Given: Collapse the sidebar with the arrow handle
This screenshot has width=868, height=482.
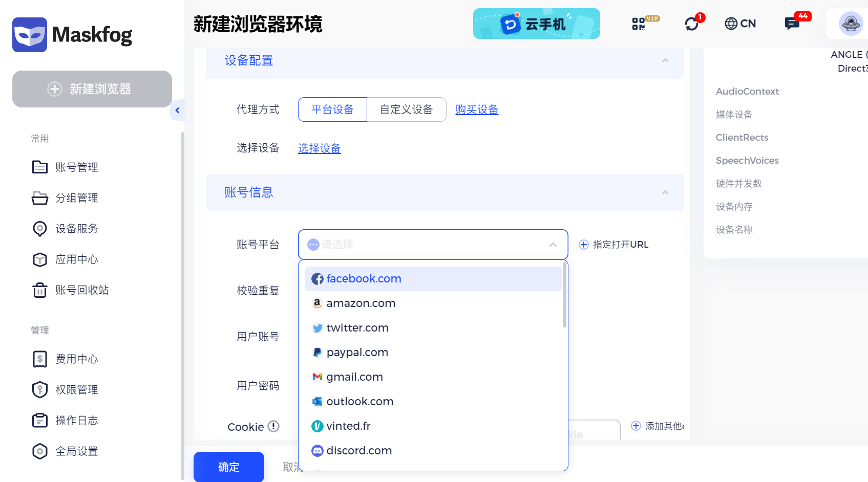Looking at the screenshot, I should (x=177, y=110).
